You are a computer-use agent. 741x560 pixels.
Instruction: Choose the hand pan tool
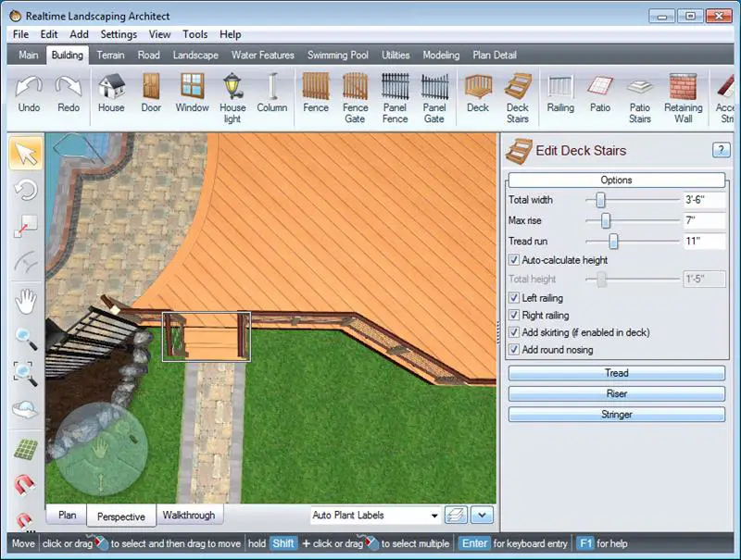coord(26,302)
